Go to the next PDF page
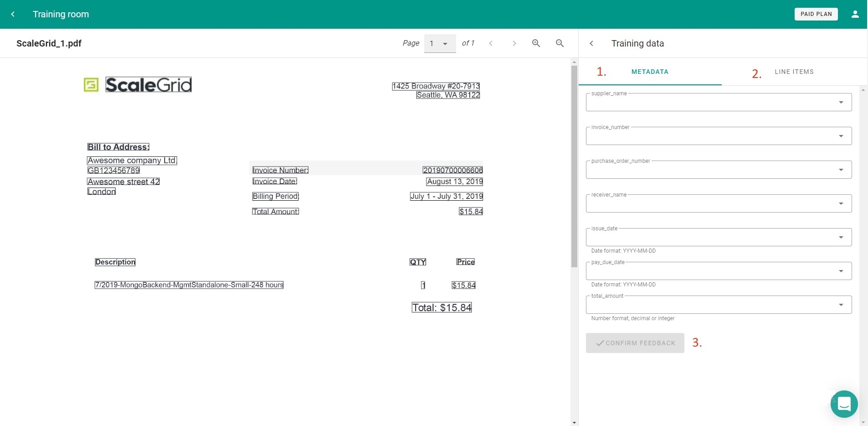 pyautogui.click(x=514, y=43)
